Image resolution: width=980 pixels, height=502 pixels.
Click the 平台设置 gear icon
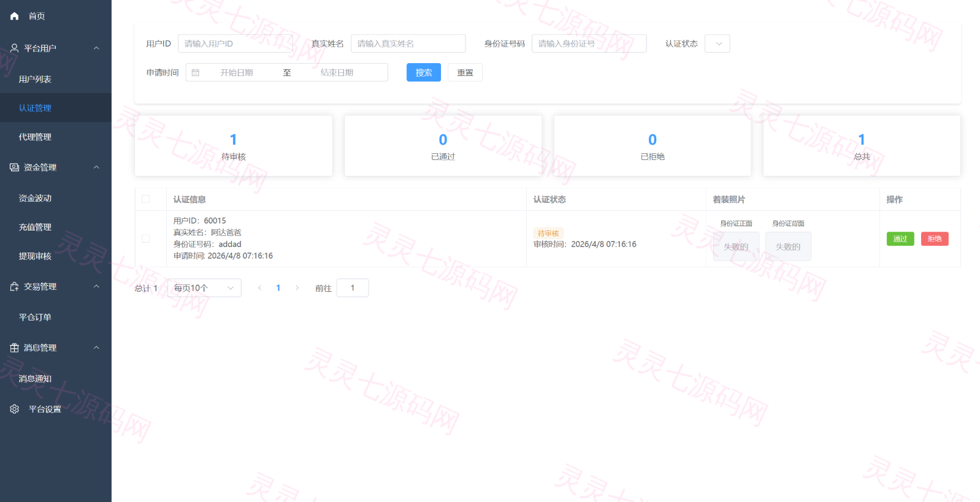pyautogui.click(x=15, y=409)
